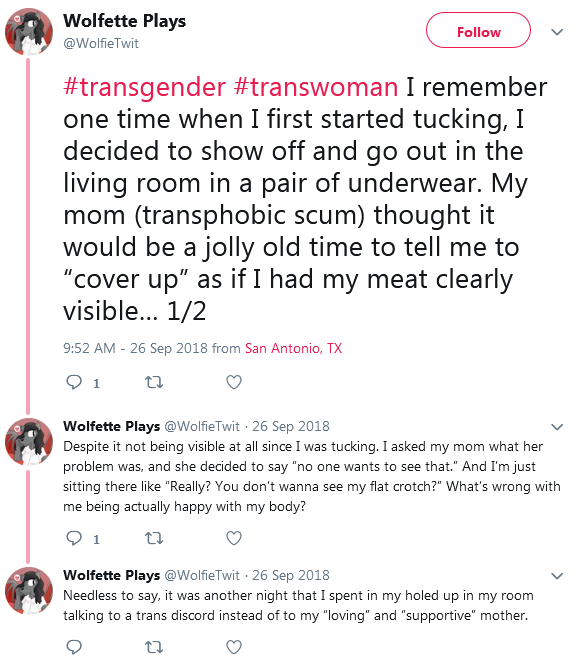Screen dimensions: 579x661
Task: Like the main tweet with heart icon
Action: pos(234,382)
